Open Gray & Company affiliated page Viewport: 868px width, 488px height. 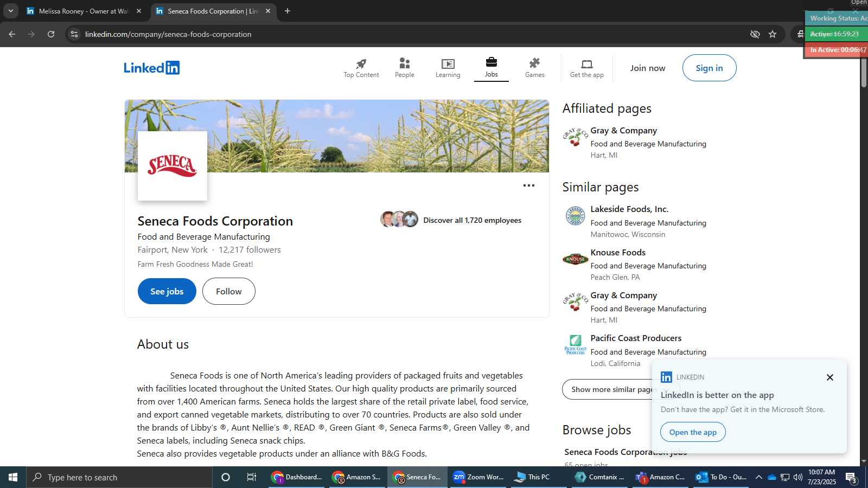coord(623,131)
